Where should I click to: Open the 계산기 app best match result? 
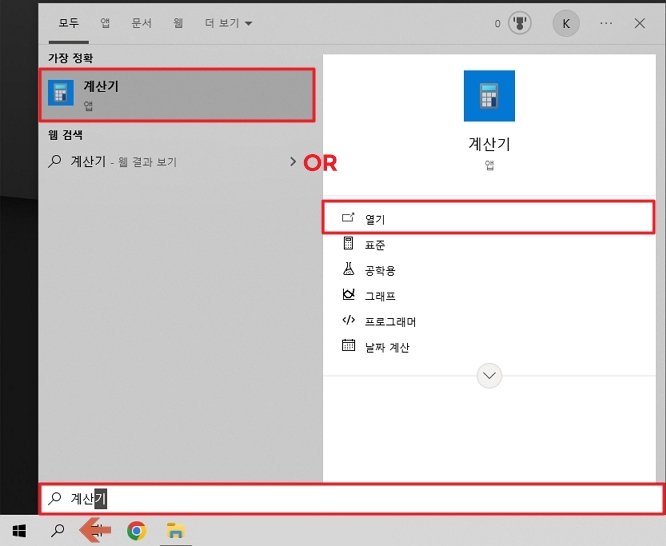[177, 95]
